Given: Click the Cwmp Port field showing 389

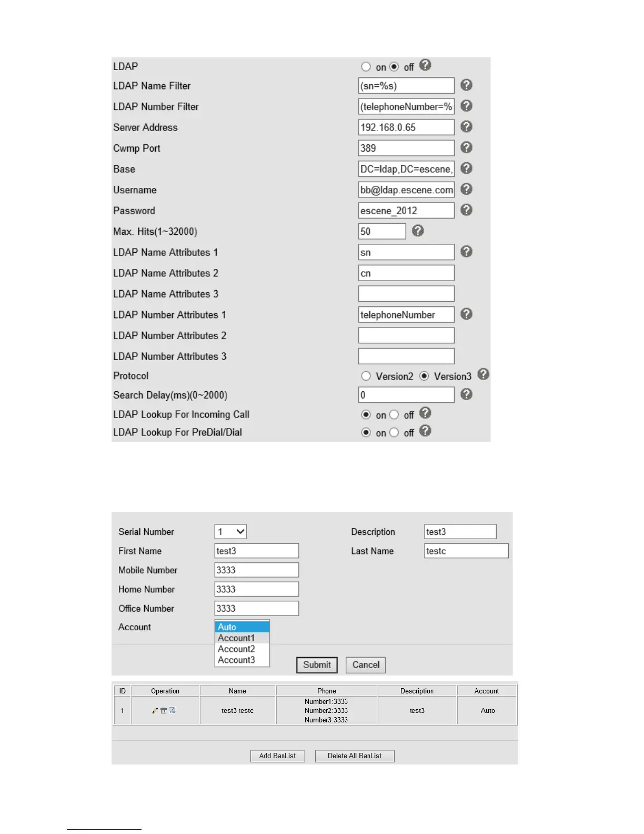Looking at the screenshot, I should [x=406, y=148].
